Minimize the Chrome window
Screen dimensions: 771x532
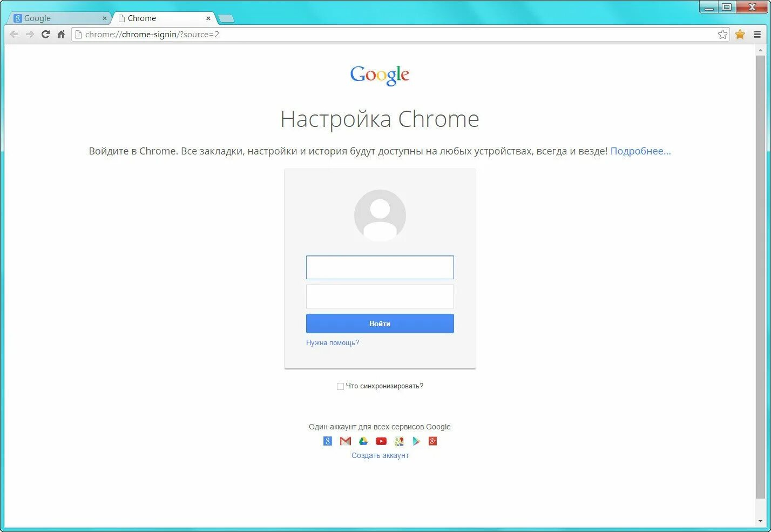coord(709,7)
